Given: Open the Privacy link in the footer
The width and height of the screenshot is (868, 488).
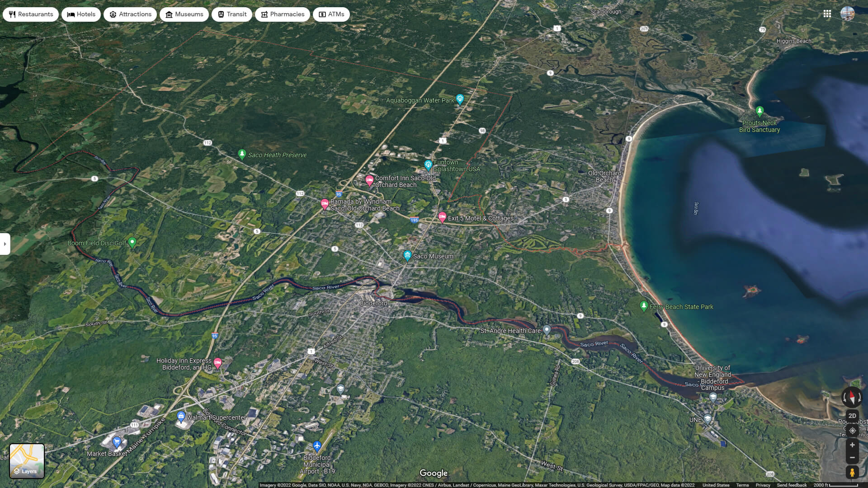Looking at the screenshot, I should tap(764, 485).
